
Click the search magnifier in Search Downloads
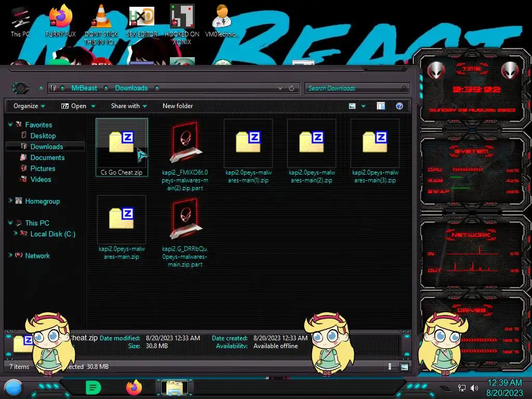404,88
